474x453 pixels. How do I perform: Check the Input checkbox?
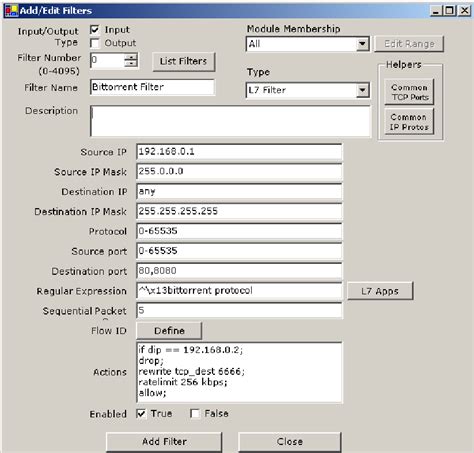95,30
